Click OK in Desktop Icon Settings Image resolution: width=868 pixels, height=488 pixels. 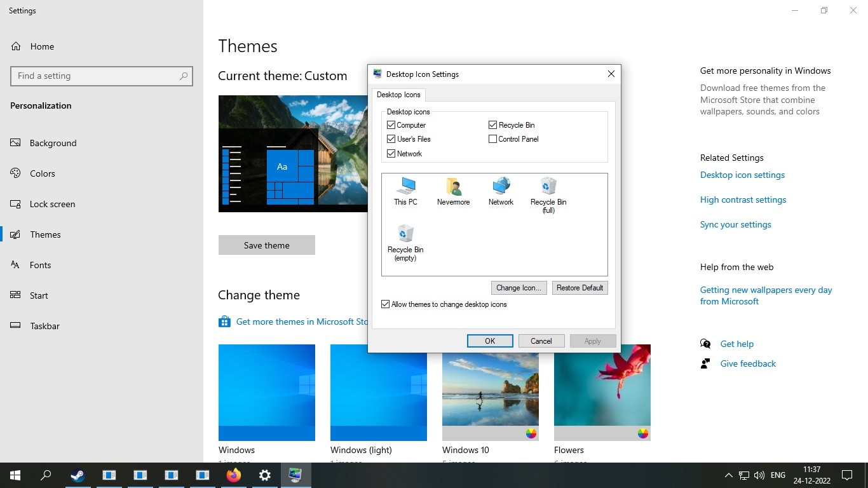pyautogui.click(x=490, y=341)
